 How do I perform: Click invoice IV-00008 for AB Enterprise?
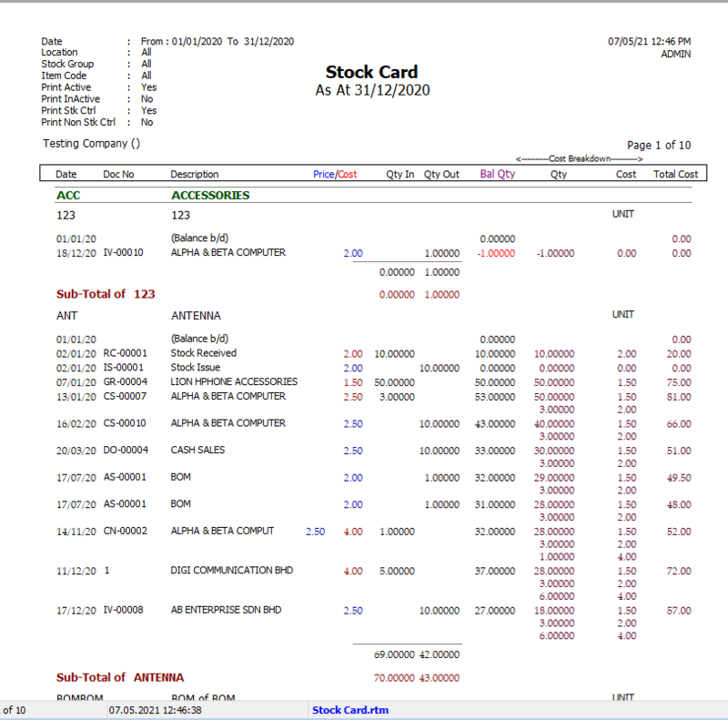pos(123,611)
